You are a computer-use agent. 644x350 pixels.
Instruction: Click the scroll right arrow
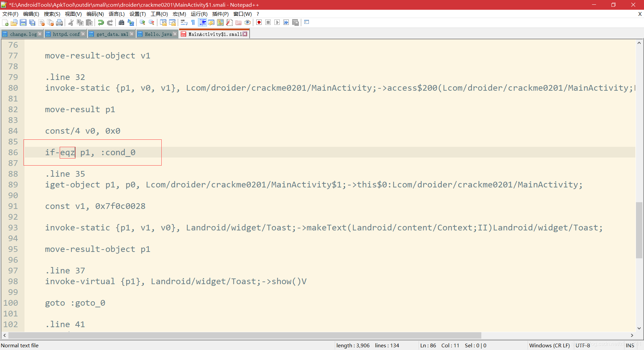pos(632,335)
